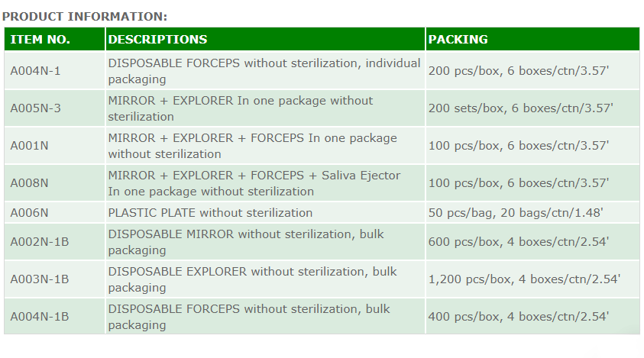
Task: Select item number A004N-1
Action: click(x=35, y=71)
